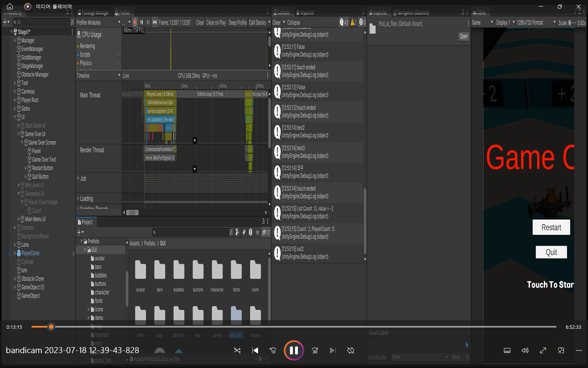This screenshot has width=588, height=368.
Task: Toggle the Profiler record button
Action: (x=135, y=22)
